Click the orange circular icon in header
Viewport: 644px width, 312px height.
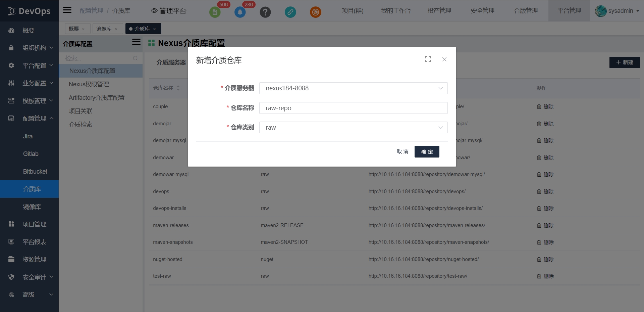[x=315, y=12]
